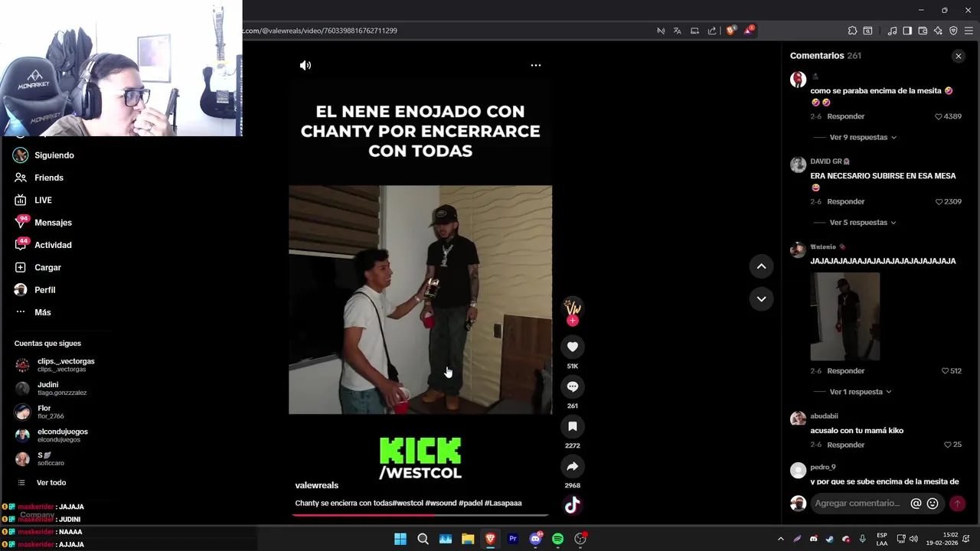Open the browser hamburger menu

pos(969,31)
